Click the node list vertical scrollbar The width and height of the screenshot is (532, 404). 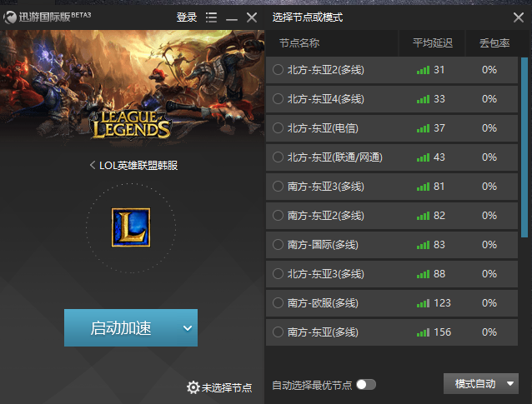(x=524, y=147)
